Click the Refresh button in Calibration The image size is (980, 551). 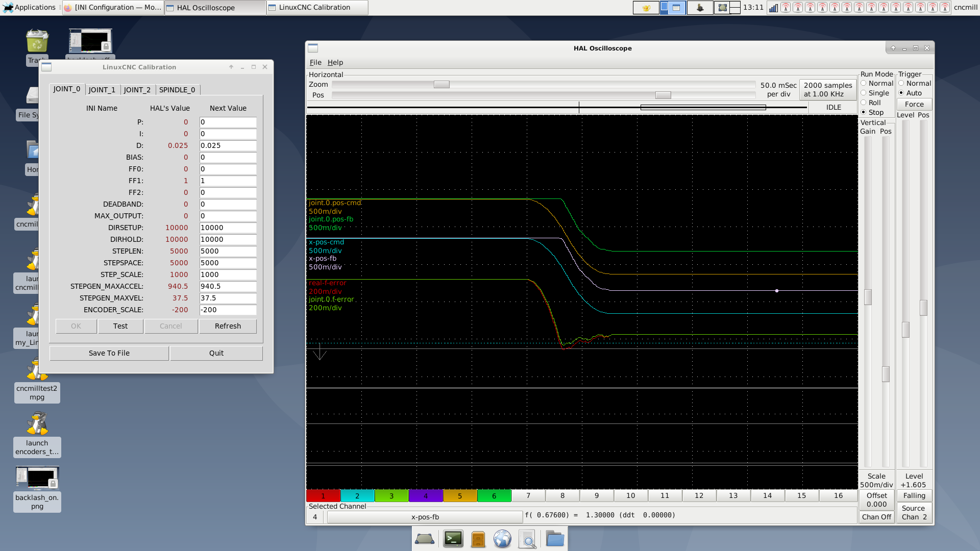point(228,326)
